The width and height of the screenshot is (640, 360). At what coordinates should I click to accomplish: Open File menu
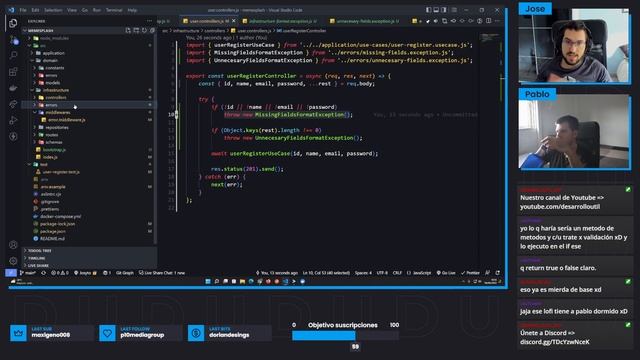pyautogui.click(x=23, y=10)
